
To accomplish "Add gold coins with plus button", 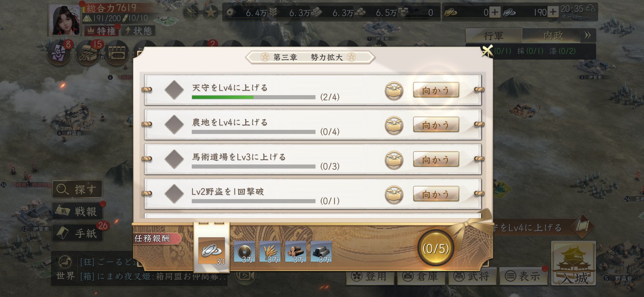I will (494, 13).
